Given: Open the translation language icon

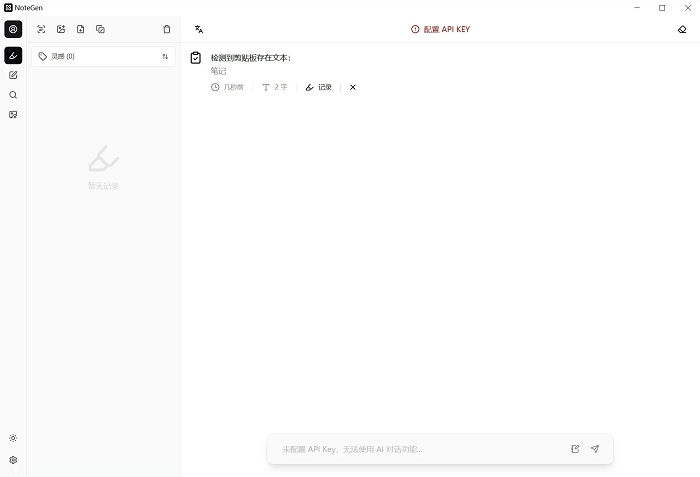Looking at the screenshot, I should click(x=199, y=29).
